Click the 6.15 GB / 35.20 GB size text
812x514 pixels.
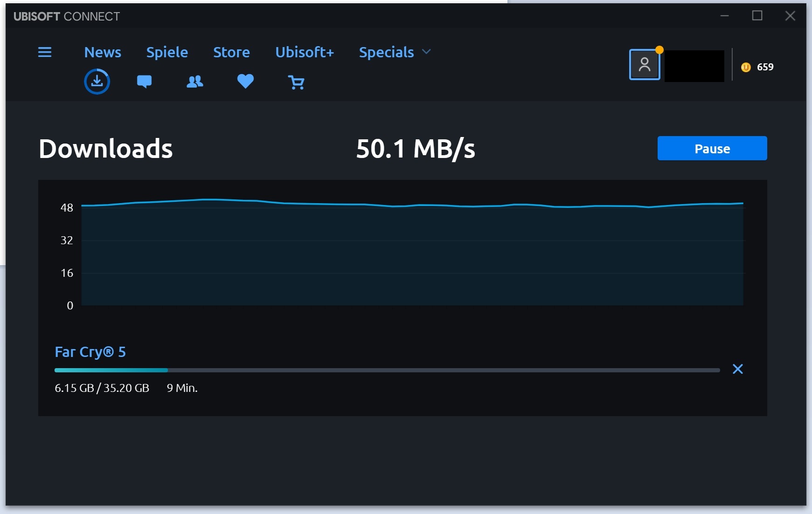(102, 388)
